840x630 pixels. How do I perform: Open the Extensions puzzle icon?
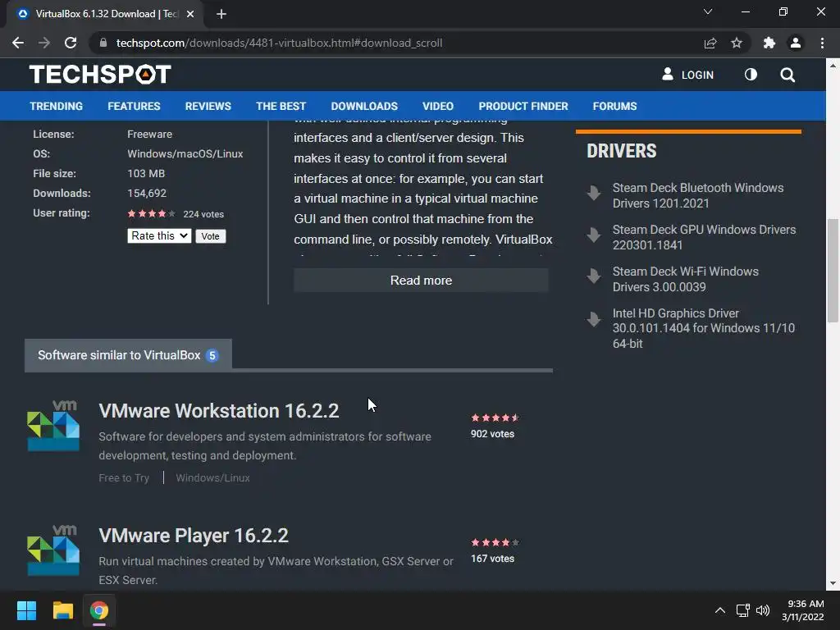point(769,43)
